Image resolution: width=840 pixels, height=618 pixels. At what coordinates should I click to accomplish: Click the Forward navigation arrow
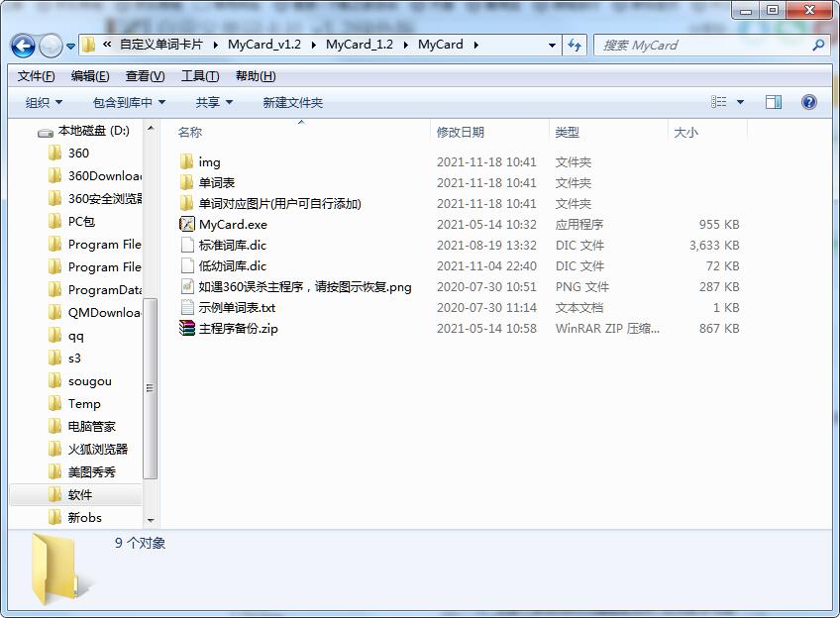pos(51,47)
